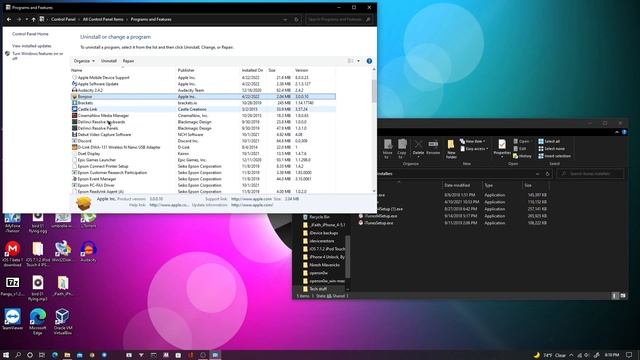Click Invert selection in File Explorer ribbon
This screenshot has height=360, width=640.
[554, 156]
